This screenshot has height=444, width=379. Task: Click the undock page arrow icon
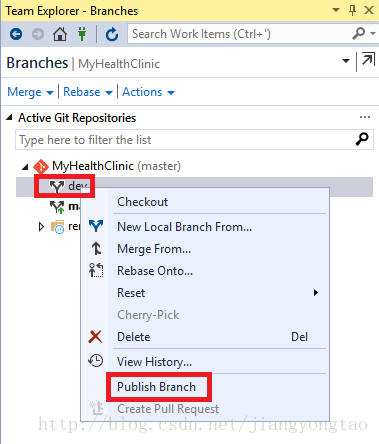(x=368, y=60)
